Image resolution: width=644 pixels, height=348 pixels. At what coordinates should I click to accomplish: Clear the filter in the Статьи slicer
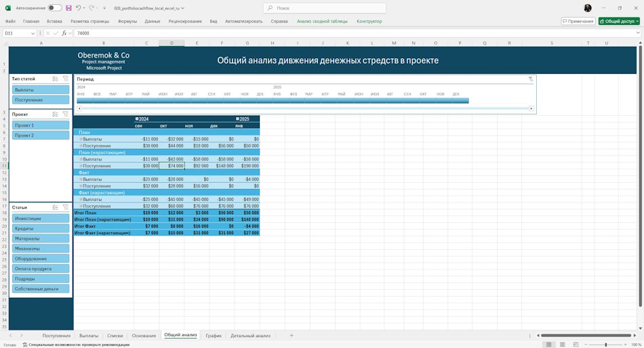pyautogui.click(x=66, y=207)
